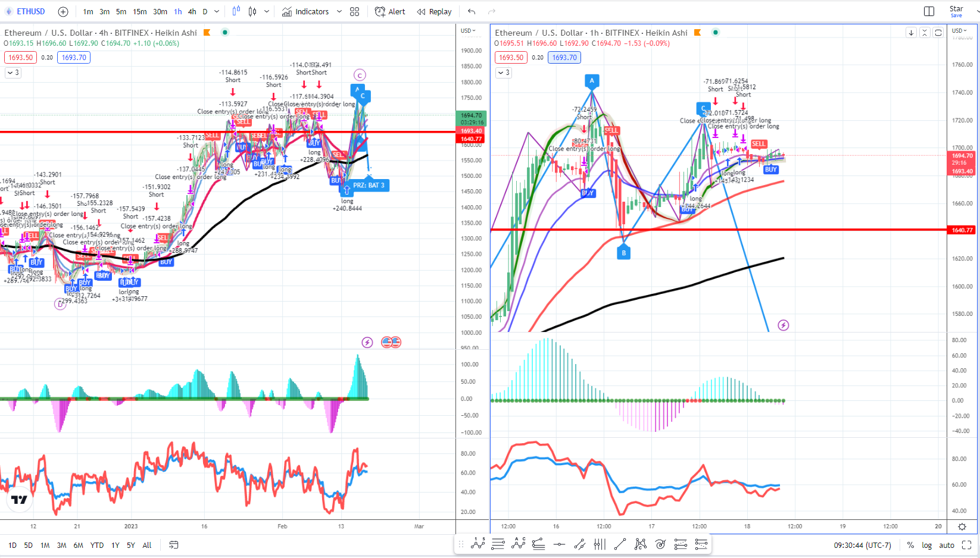Viewport: 980px width, 558px height.
Task: Toggle percent scale mode
Action: pyautogui.click(x=910, y=545)
